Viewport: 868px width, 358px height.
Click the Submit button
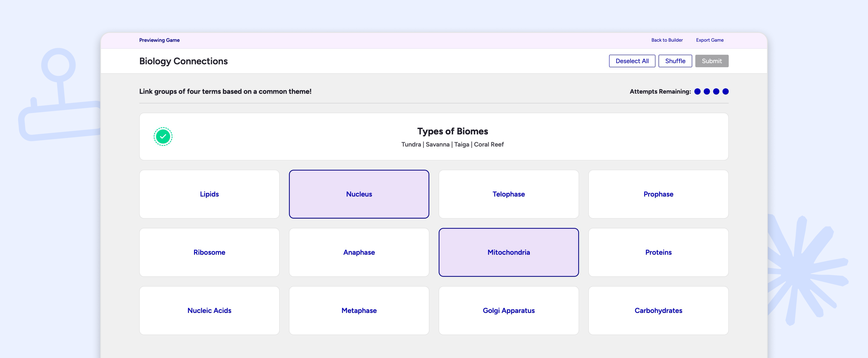(712, 61)
